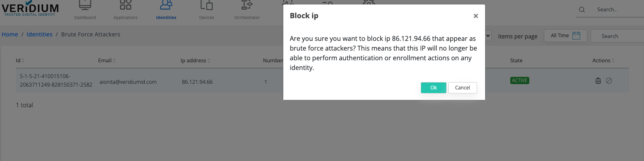Close the Block ip dialog
The width and height of the screenshot is (644, 161).
[x=476, y=16]
